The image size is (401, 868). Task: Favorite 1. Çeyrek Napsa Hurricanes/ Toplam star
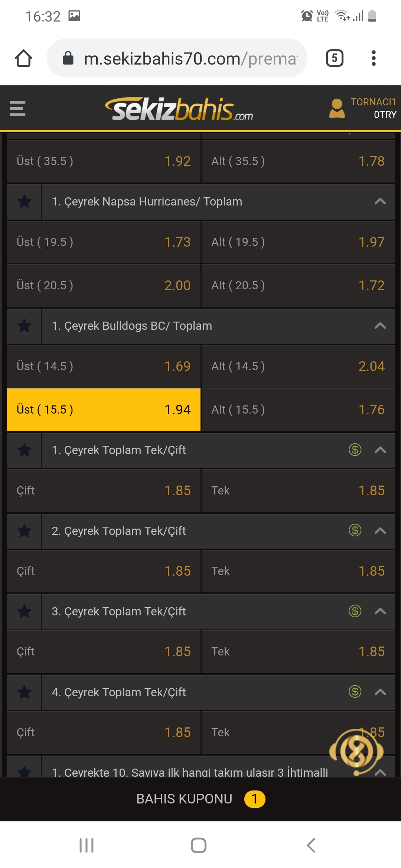tap(24, 202)
